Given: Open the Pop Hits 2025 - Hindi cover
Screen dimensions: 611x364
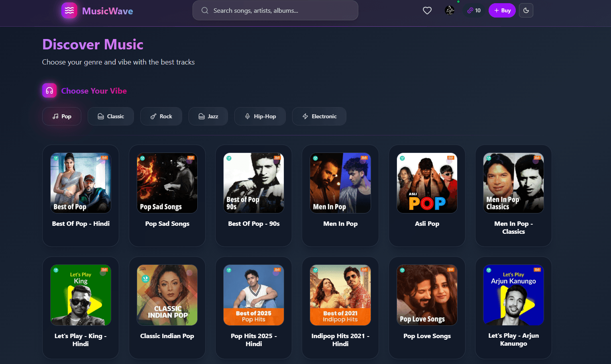Looking at the screenshot, I should point(254,295).
